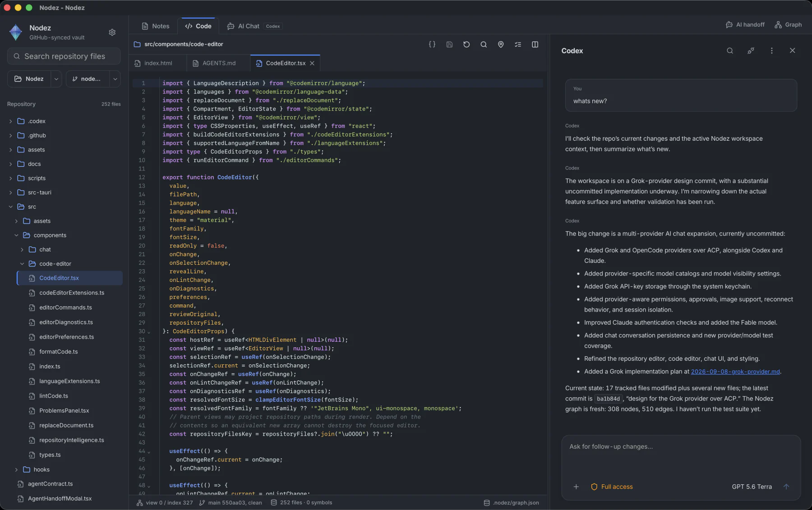Collapse the src folder

click(10, 207)
